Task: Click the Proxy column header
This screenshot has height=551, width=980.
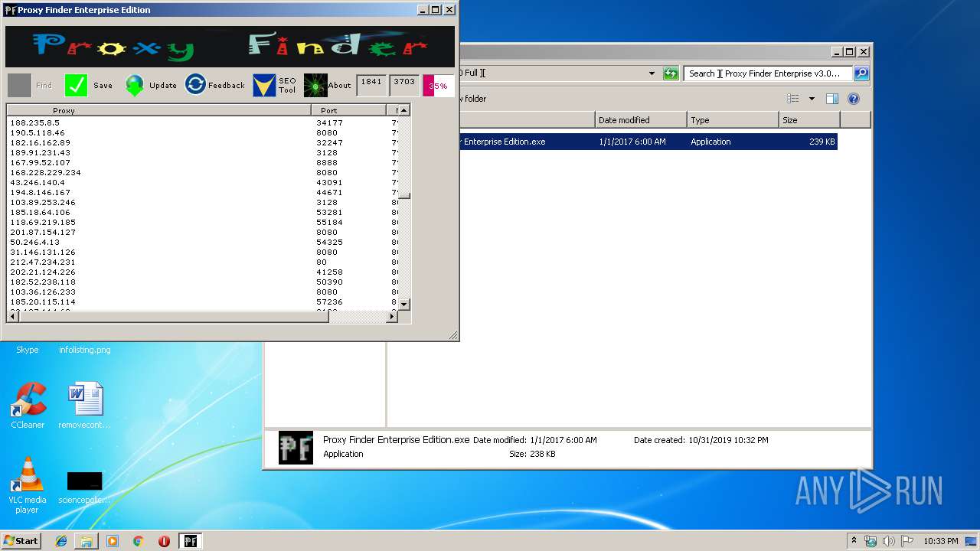Action: (159, 110)
